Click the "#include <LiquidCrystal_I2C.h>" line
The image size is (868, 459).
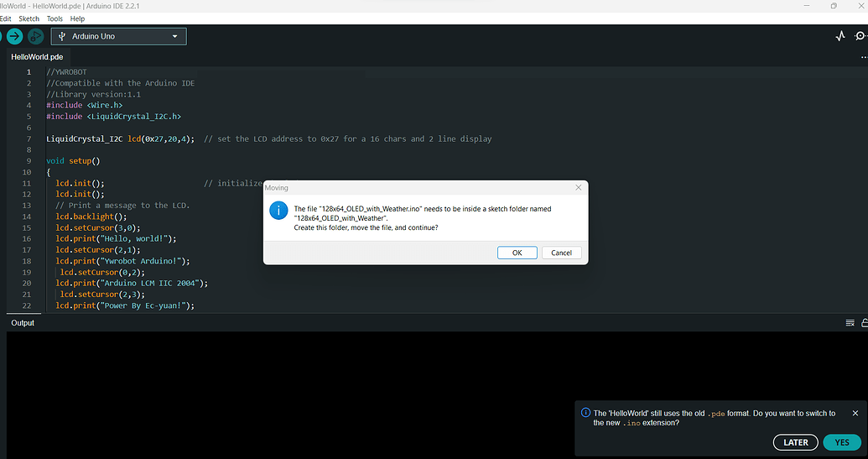pyautogui.click(x=113, y=117)
